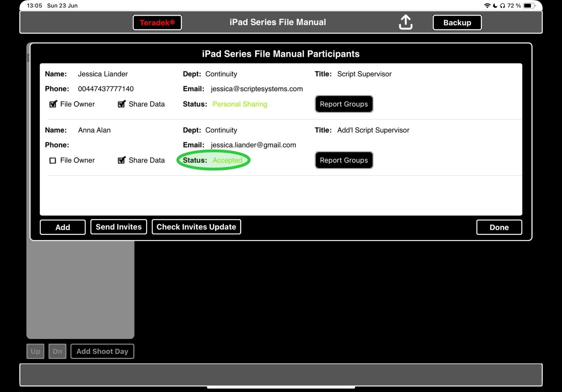Tap Continuity department for Anna Alan

coord(221,130)
